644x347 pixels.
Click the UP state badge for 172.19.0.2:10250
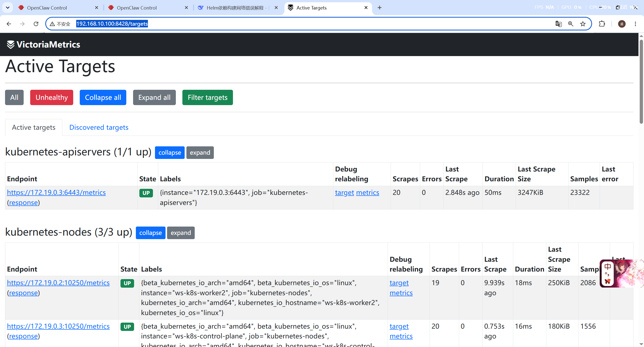[127, 283]
